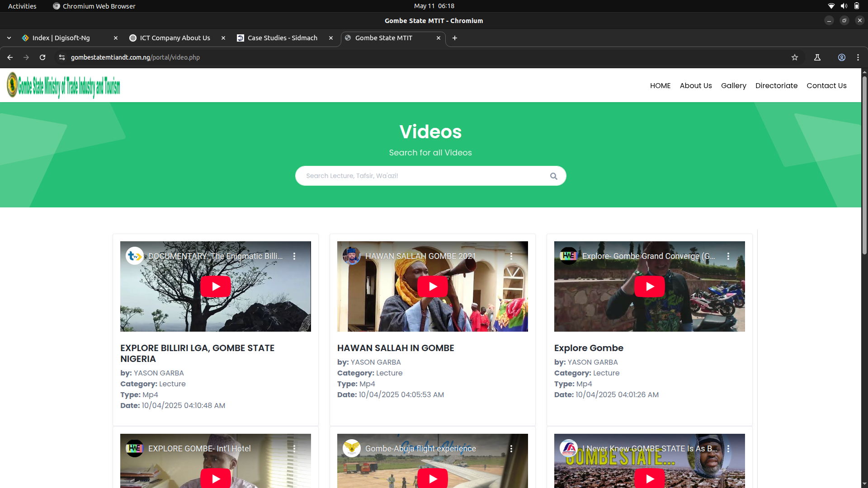Open the Directorate navigation link
Screen dimensions: 868x488
(776, 86)
